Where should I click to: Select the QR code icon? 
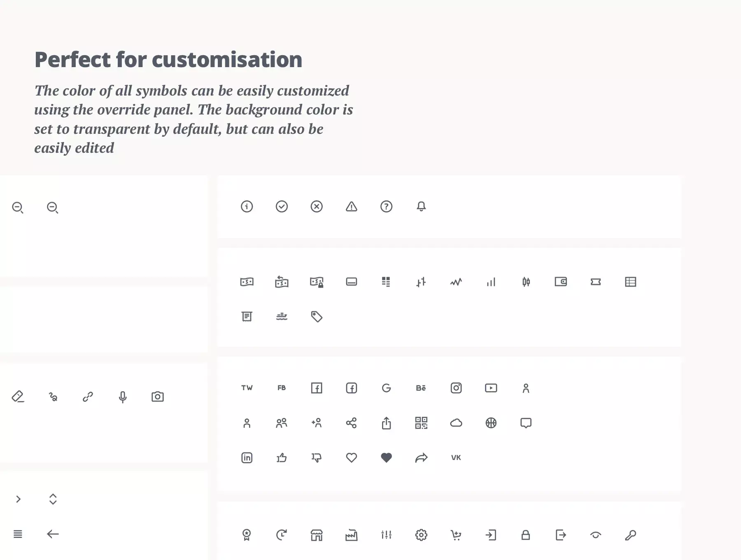(x=421, y=423)
